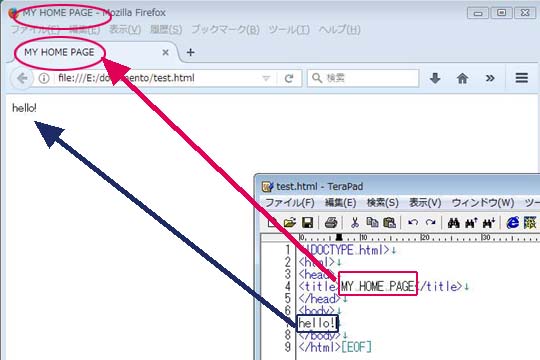The image size is (540, 360).
Task: Open the ブックマーク(B) menu in Firefox
Action: point(226,30)
